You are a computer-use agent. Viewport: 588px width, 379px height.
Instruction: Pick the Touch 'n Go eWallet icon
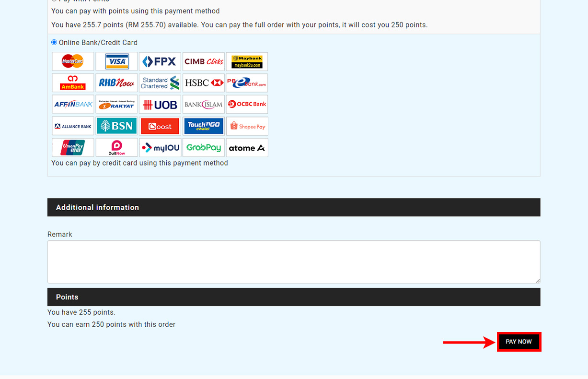click(x=204, y=126)
